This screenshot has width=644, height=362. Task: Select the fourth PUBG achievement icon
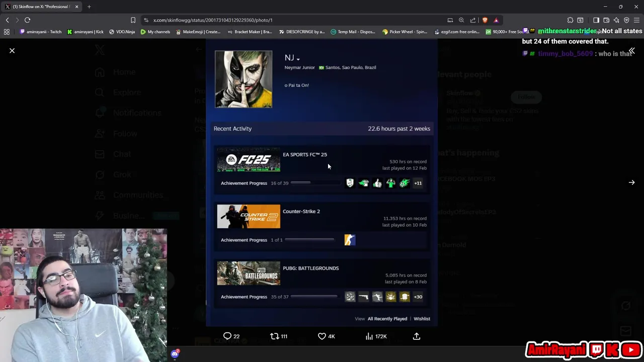(x=391, y=297)
